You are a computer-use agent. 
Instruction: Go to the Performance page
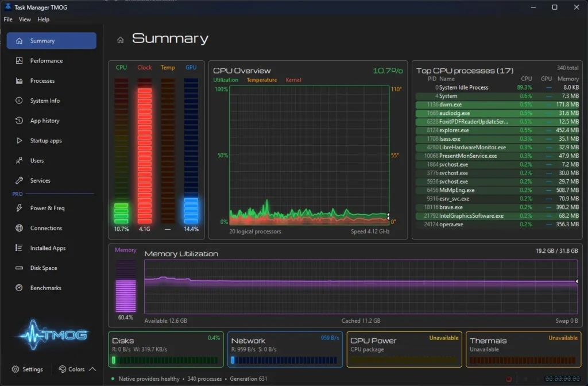51,60
